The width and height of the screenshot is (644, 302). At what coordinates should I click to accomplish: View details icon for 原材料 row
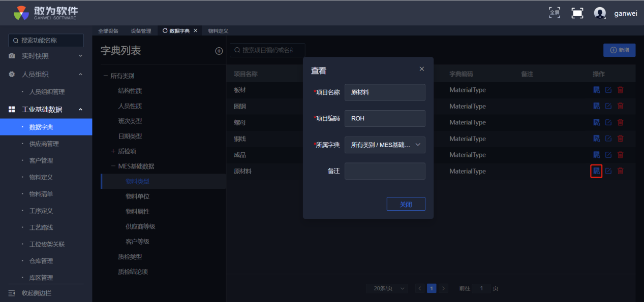pyautogui.click(x=596, y=171)
